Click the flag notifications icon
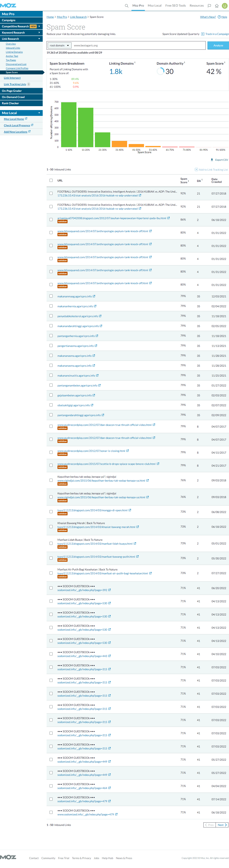This screenshot has height=868, width=229. pos(209,6)
